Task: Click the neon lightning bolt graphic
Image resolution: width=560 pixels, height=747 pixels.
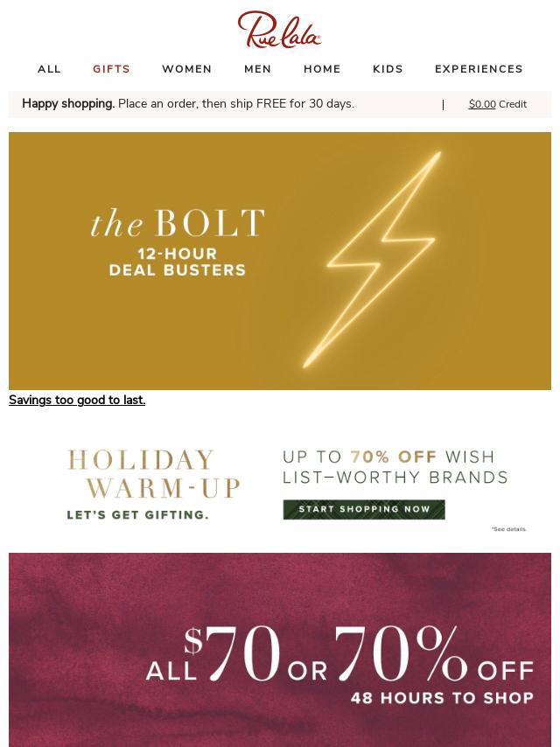Action: 385,260
